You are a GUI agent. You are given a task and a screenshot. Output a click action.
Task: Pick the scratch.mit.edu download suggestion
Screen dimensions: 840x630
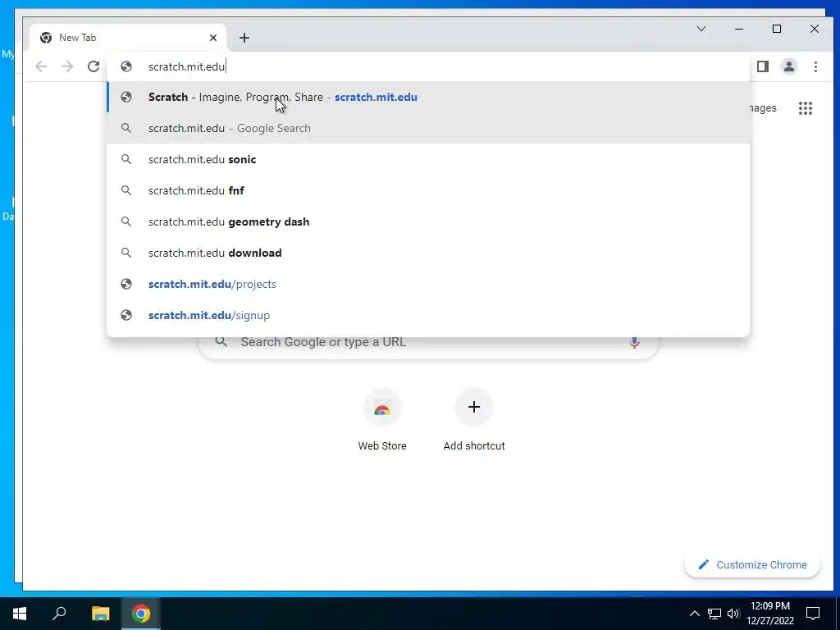point(428,253)
